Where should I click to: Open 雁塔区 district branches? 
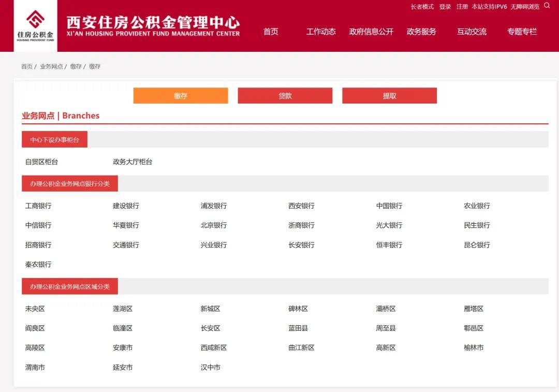(x=473, y=308)
